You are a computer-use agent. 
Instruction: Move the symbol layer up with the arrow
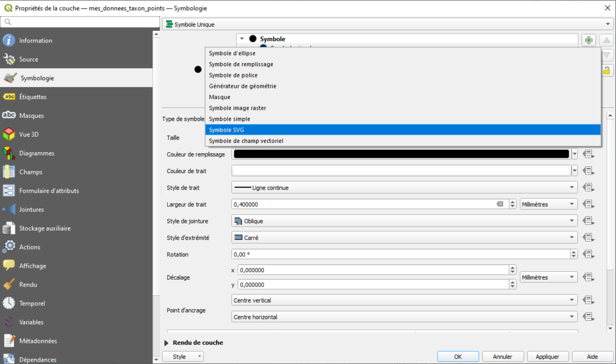[x=606, y=40]
